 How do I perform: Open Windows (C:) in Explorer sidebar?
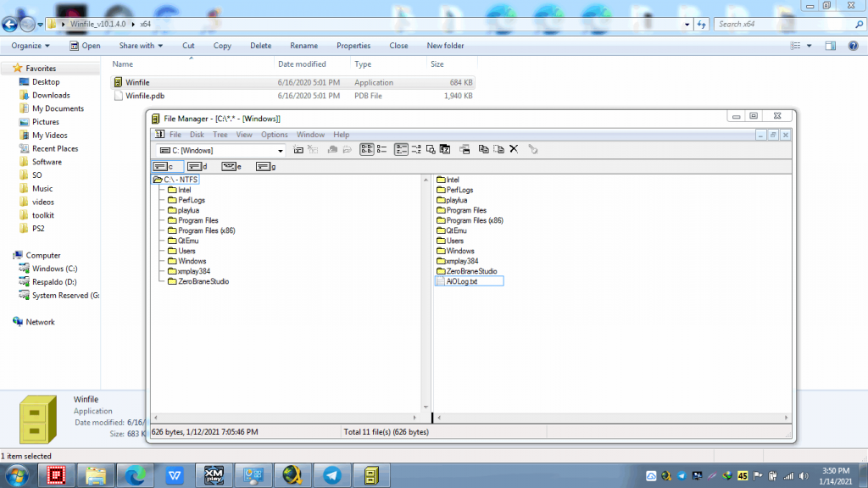point(54,269)
